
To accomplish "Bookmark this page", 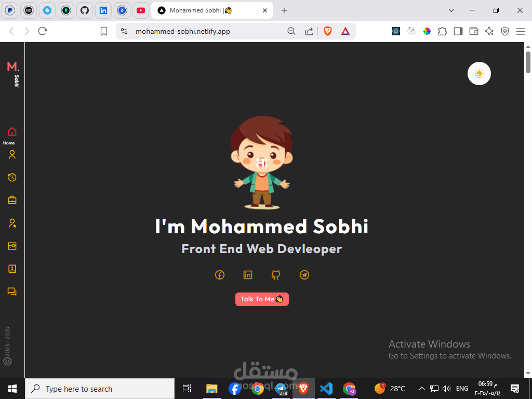I will 104,31.
